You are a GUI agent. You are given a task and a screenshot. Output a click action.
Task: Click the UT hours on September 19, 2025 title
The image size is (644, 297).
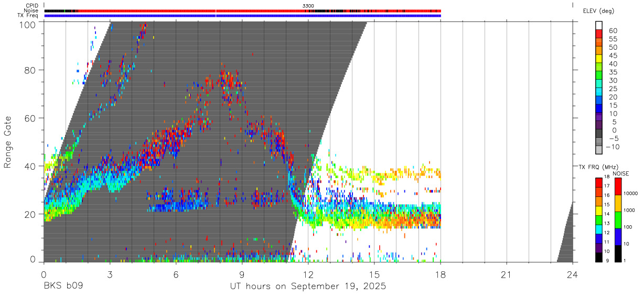[308, 287]
